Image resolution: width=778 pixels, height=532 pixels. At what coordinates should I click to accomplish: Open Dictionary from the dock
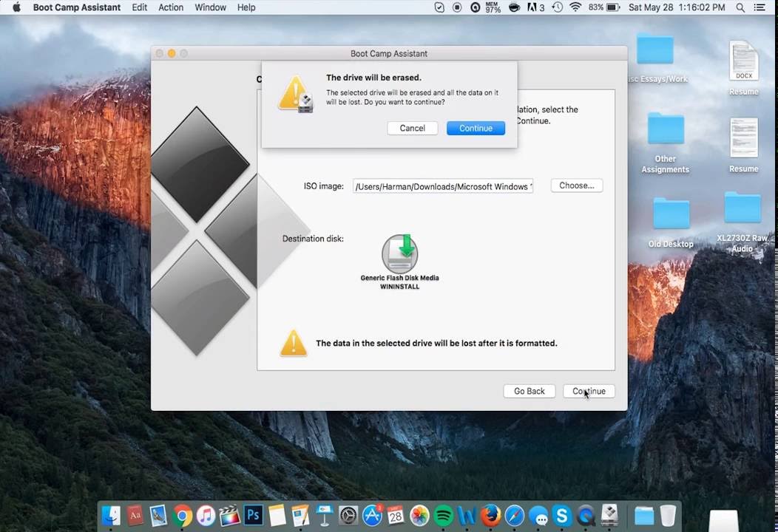pos(135,516)
